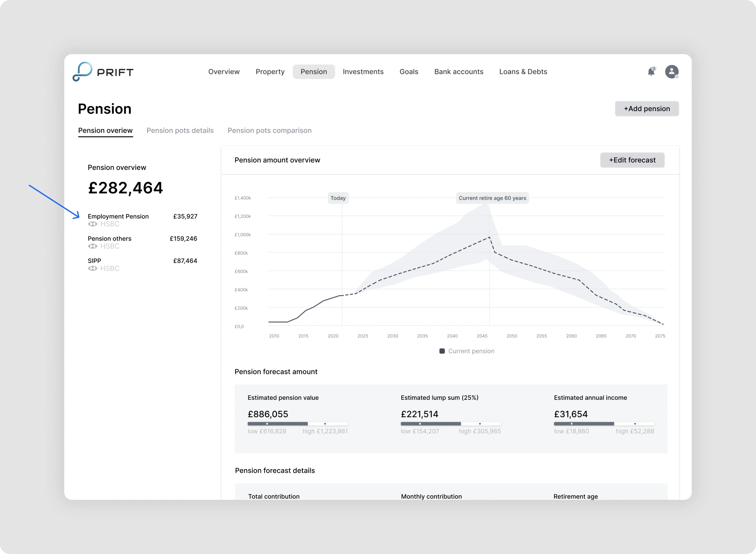756x554 pixels.
Task: Navigate to Loans & Debts
Action: point(523,72)
